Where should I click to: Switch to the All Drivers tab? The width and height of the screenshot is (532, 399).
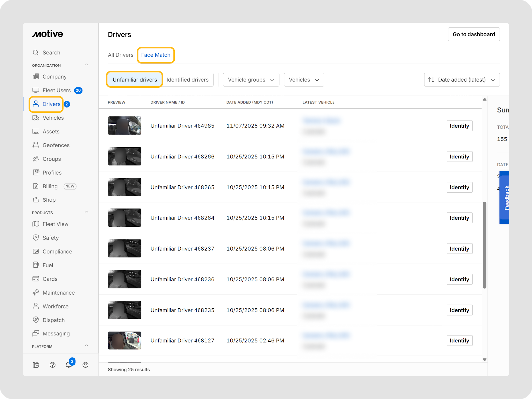point(120,55)
